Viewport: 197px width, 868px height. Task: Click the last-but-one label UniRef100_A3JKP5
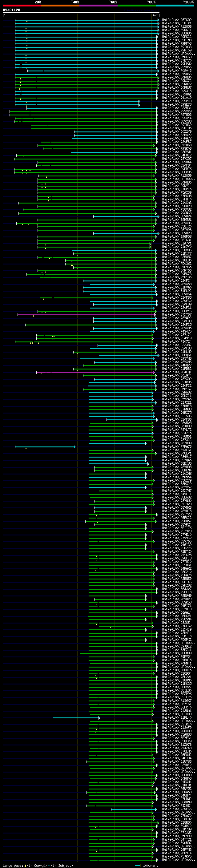(177, 857)
